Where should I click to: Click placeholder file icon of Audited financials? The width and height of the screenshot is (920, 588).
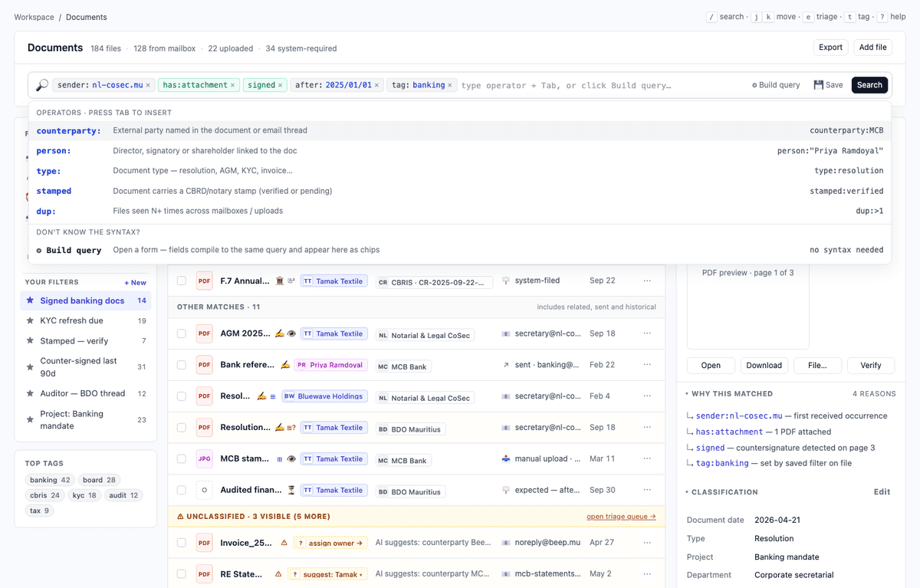coord(204,490)
